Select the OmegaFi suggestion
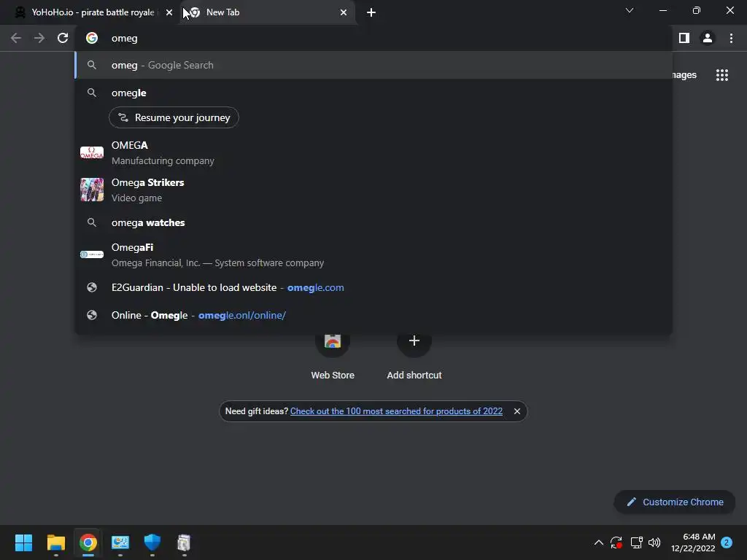Screen dimensions: 747x560 pyautogui.click(x=373, y=254)
